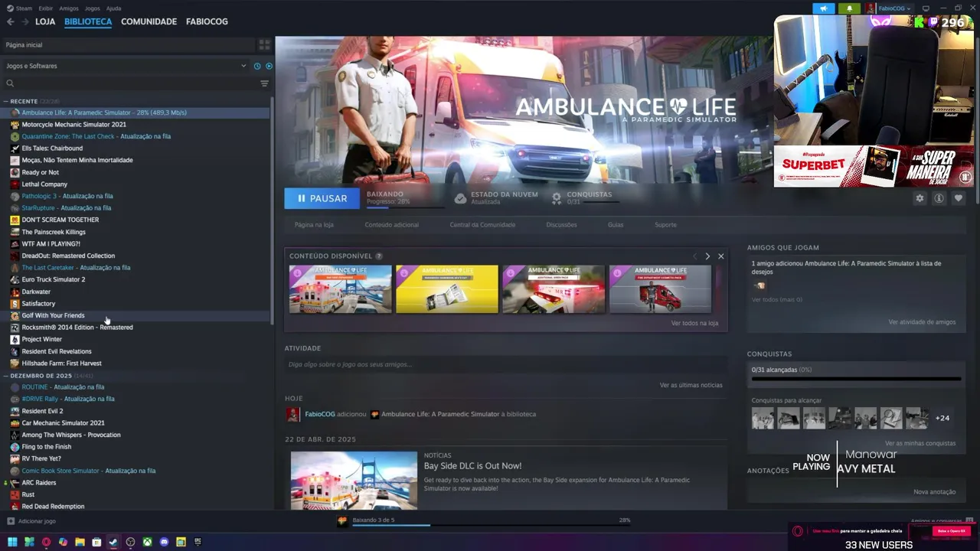This screenshot has width=980, height=551.
Task: Open the Conteúdo adicional tab
Action: (x=392, y=225)
